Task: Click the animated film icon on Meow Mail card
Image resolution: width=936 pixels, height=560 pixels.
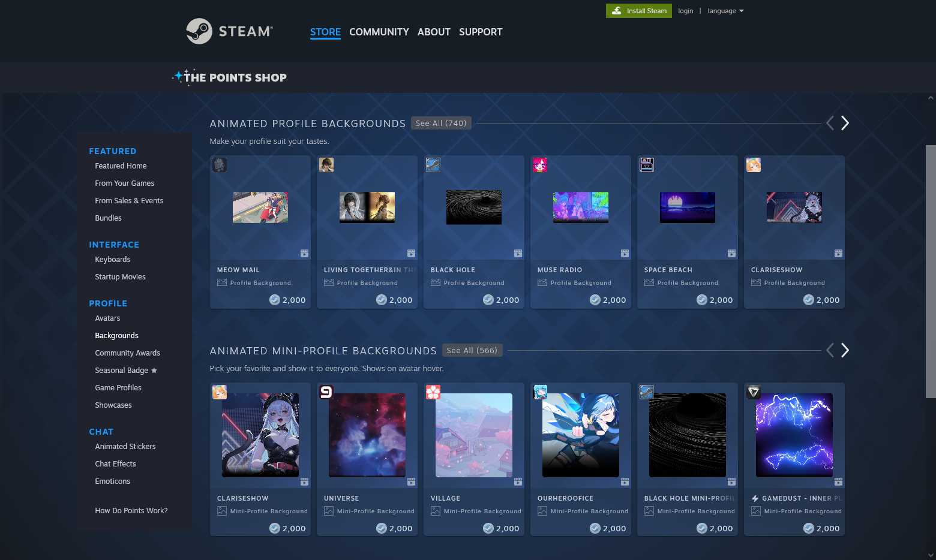Action: point(304,253)
